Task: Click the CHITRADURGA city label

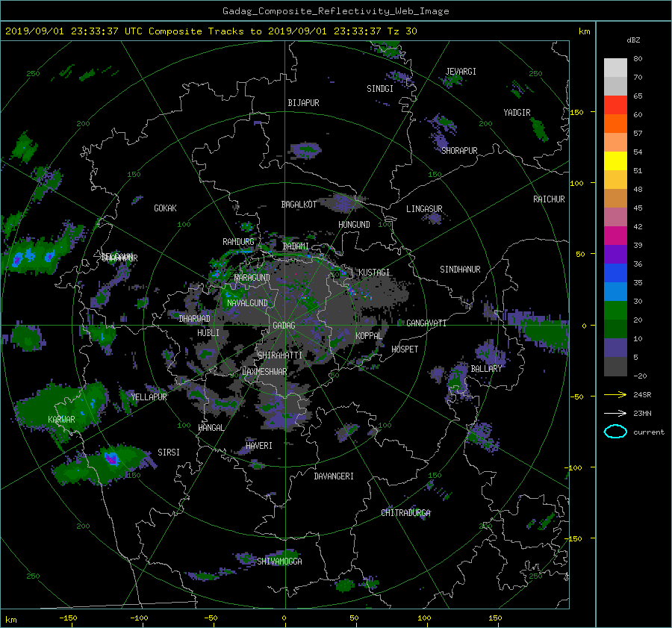Action: (x=406, y=513)
